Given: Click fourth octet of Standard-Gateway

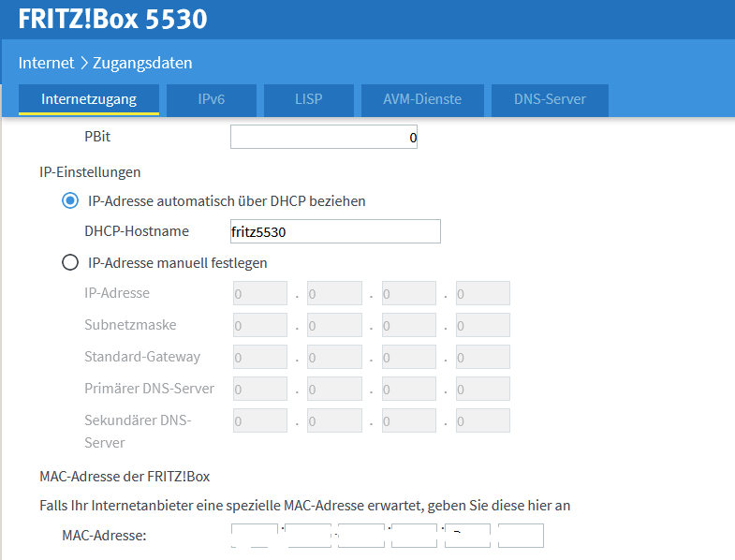Looking at the screenshot, I should (483, 357).
